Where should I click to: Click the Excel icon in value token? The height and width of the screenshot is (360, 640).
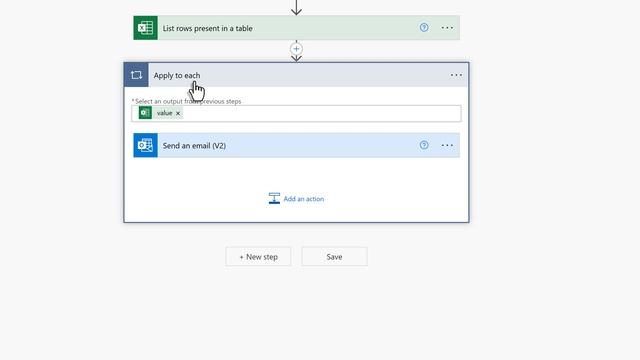[145, 113]
